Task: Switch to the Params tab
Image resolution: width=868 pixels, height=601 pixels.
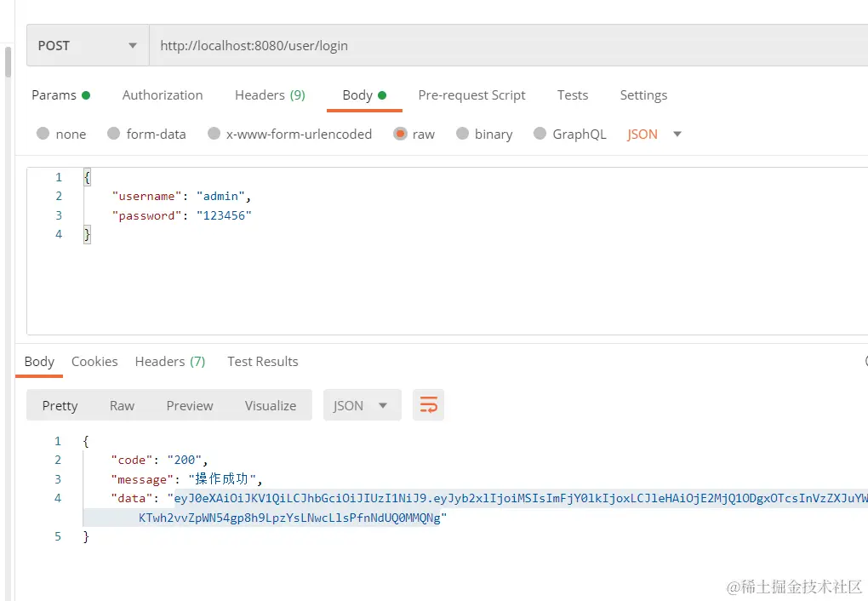Action: 60,95
